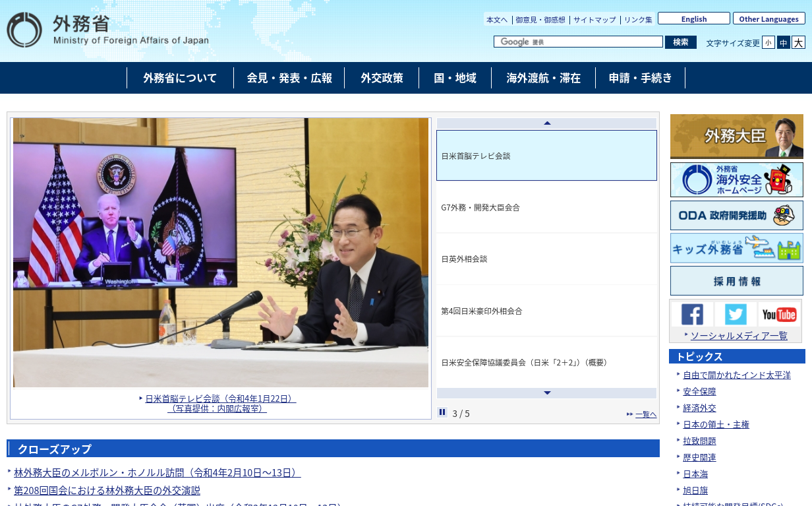
Task: Open the Twitter social media icon
Action: tap(736, 315)
